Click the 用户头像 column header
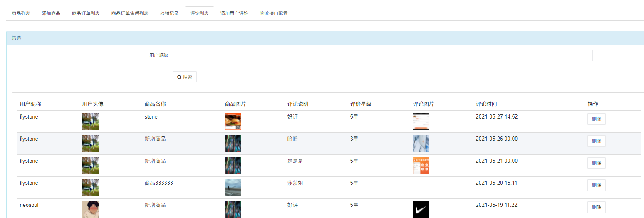644x218 pixels. click(x=93, y=104)
